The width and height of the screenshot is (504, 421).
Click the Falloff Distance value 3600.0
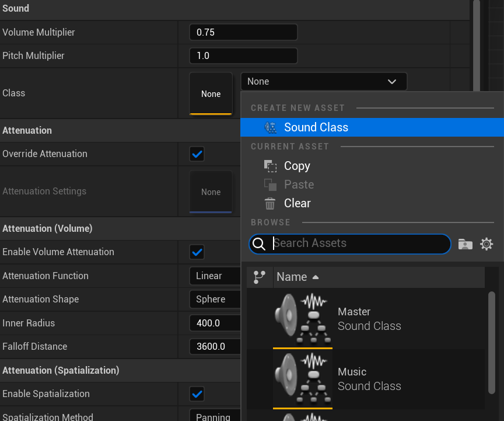[x=215, y=347]
